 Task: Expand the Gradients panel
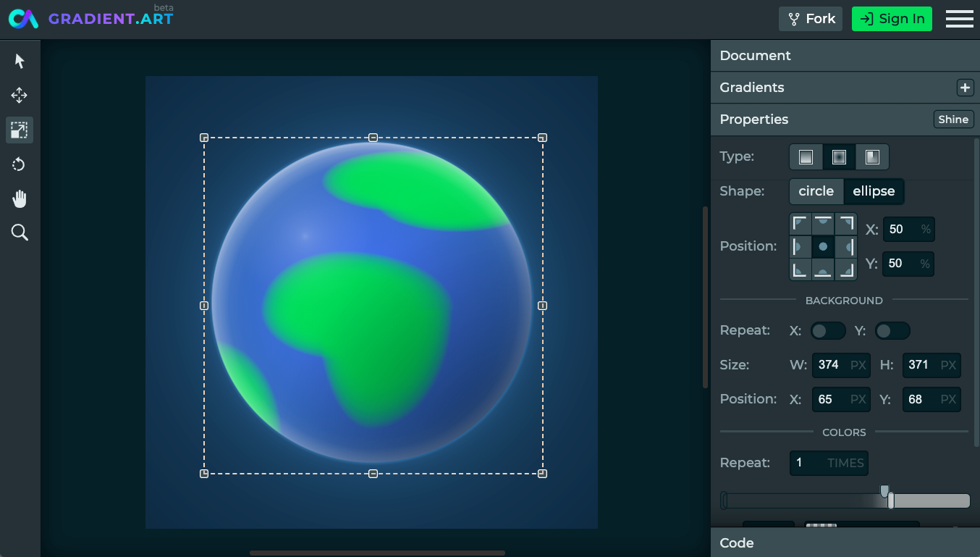845,88
